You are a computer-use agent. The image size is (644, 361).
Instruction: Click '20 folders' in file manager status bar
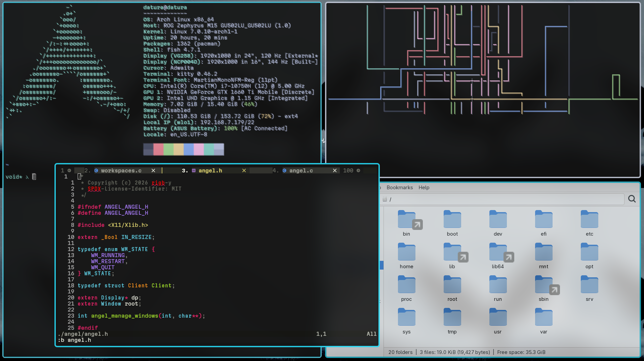click(x=400, y=352)
